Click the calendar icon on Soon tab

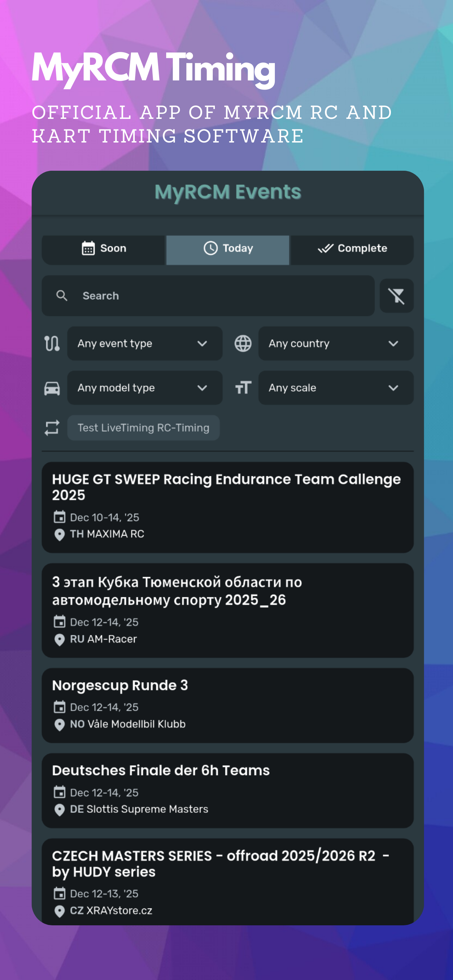(88, 248)
